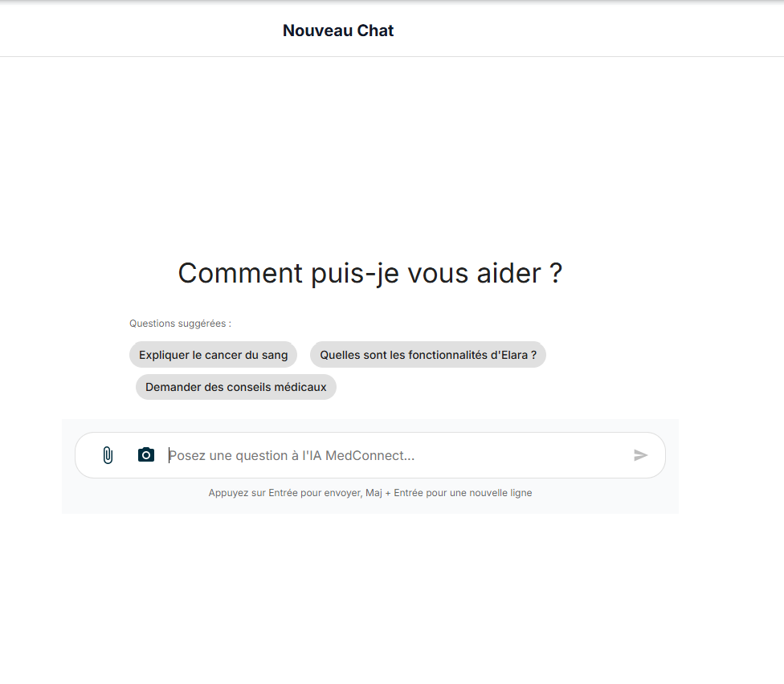The width and height of the screenshot is (784, 684).
Task: Click the Entrée keyboard hint text
Action: (370, 492)
